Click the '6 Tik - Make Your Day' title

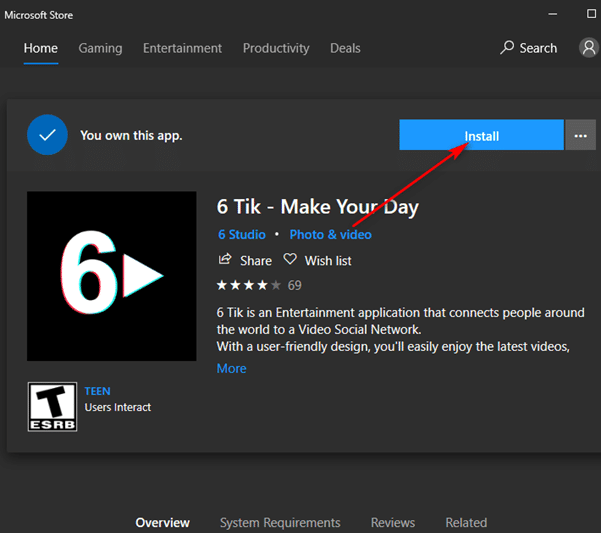click(x=317, y=207)
